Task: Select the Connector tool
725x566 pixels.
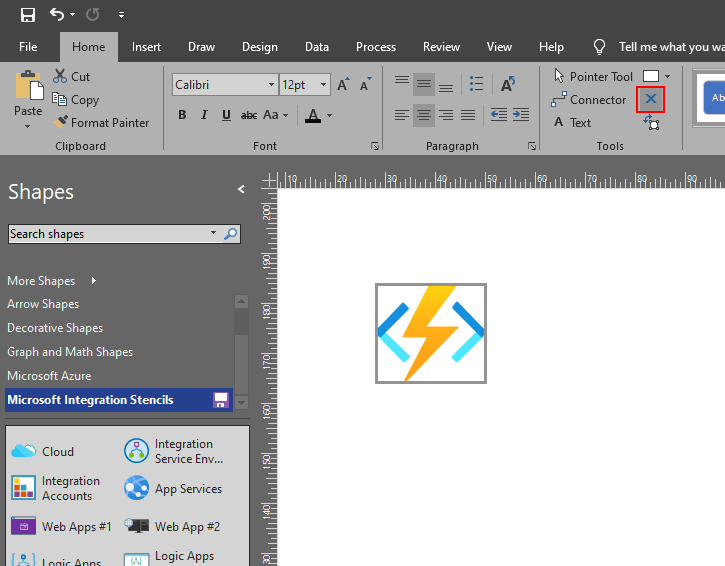Action: pyautogui.click(x=589, y=99)
